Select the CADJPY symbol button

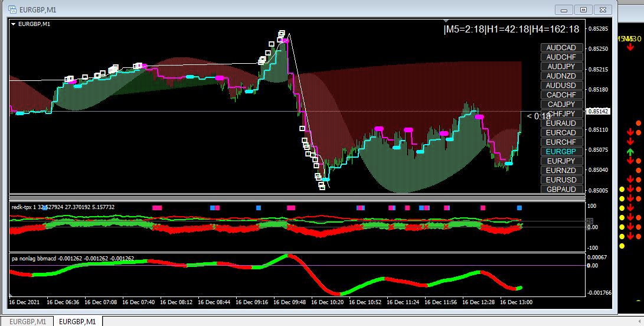[561, 105]
